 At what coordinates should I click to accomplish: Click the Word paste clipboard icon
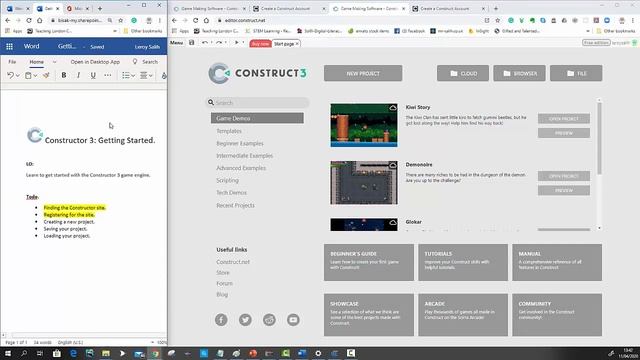[28, 75]
